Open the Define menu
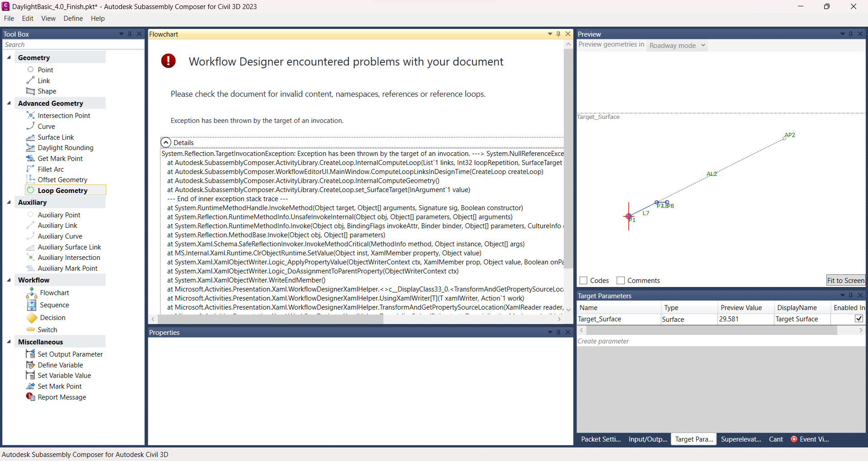 (x=73, y=19)
